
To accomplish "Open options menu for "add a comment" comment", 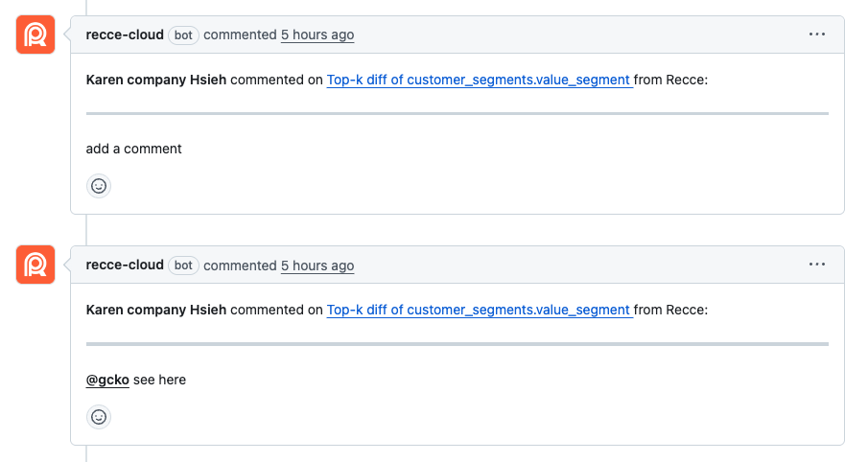I will (816, 35).
